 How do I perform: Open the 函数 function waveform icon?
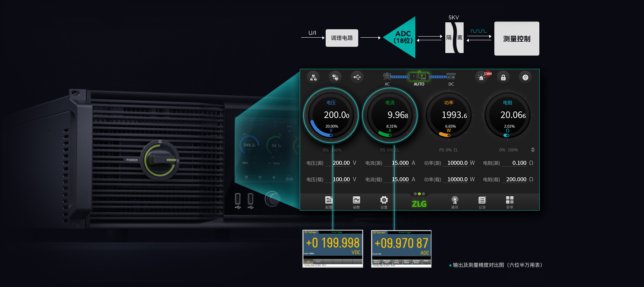(356, 202)
